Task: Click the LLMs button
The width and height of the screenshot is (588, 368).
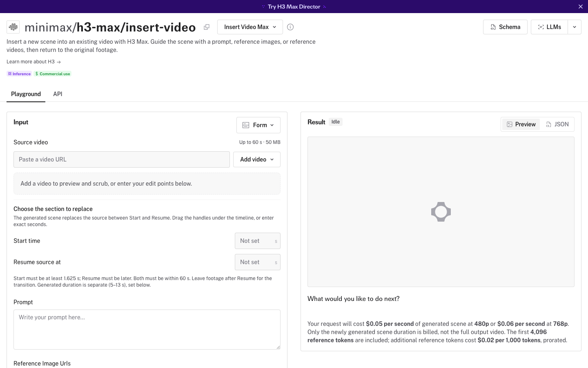Action: click(x=549, y=27)
